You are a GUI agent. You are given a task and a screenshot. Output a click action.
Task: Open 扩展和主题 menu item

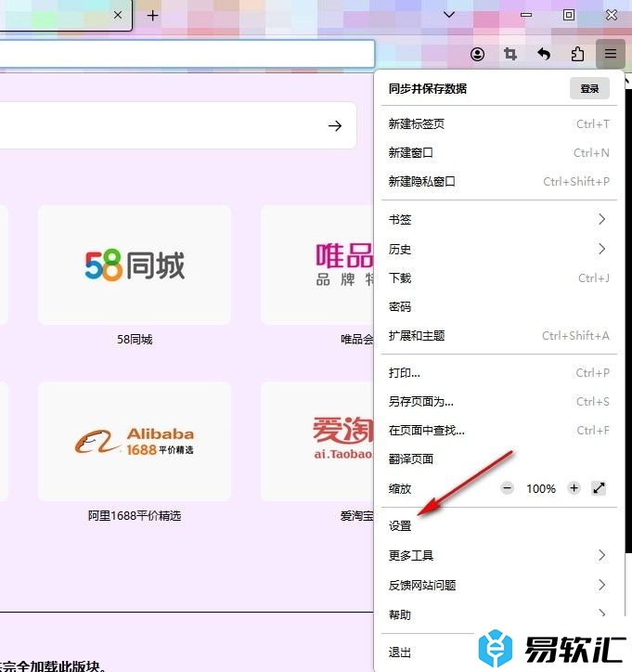point(498,336)
